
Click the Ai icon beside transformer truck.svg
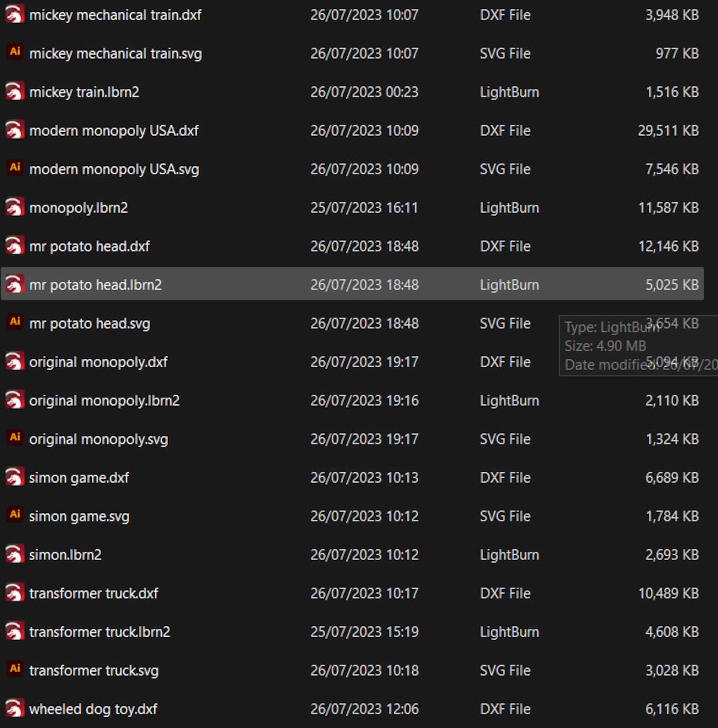[x=14, y=669]
